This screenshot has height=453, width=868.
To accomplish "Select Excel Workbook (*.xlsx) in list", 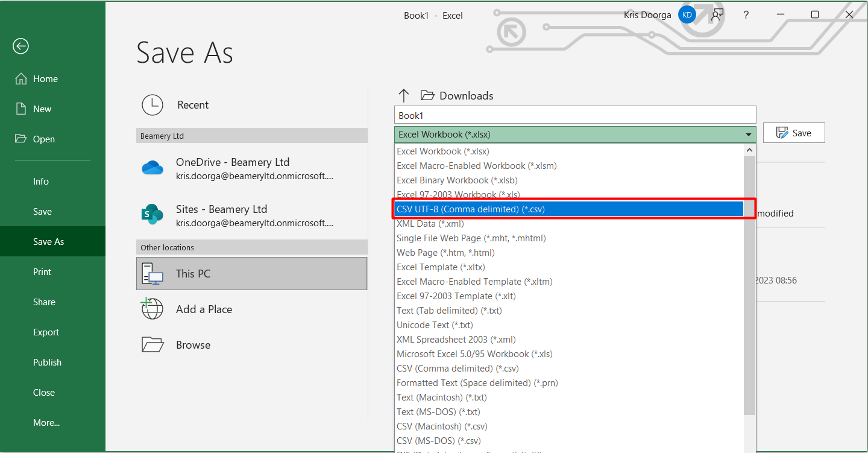I will click(570, 151).
